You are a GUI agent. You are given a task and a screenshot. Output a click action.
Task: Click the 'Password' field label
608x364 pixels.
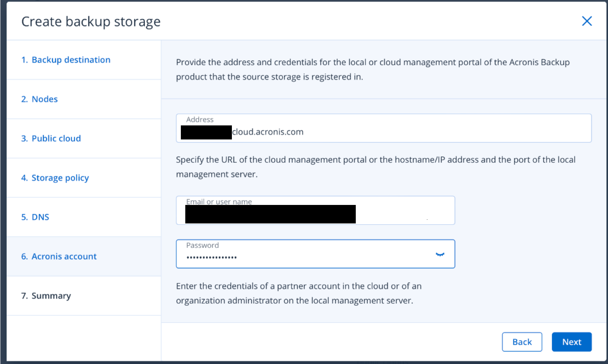202,245
